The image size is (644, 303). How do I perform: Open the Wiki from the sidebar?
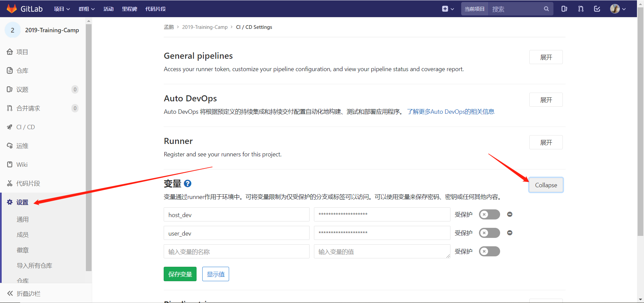click(22, 164)
